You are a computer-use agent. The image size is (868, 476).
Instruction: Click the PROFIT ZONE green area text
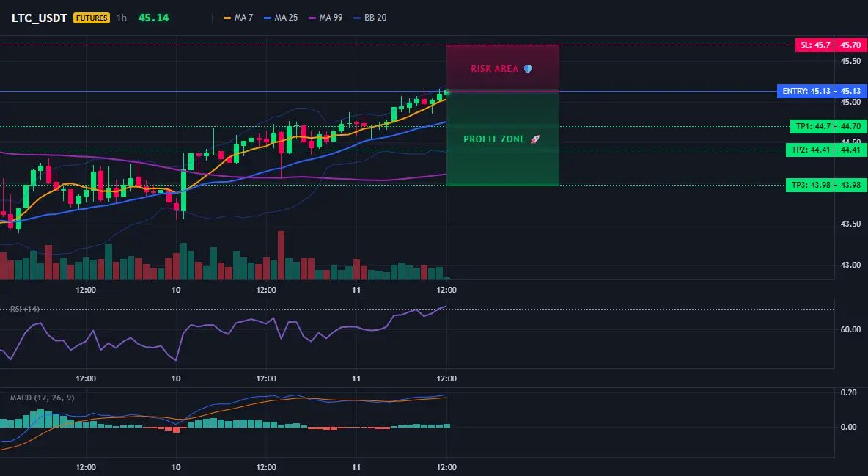494,139
